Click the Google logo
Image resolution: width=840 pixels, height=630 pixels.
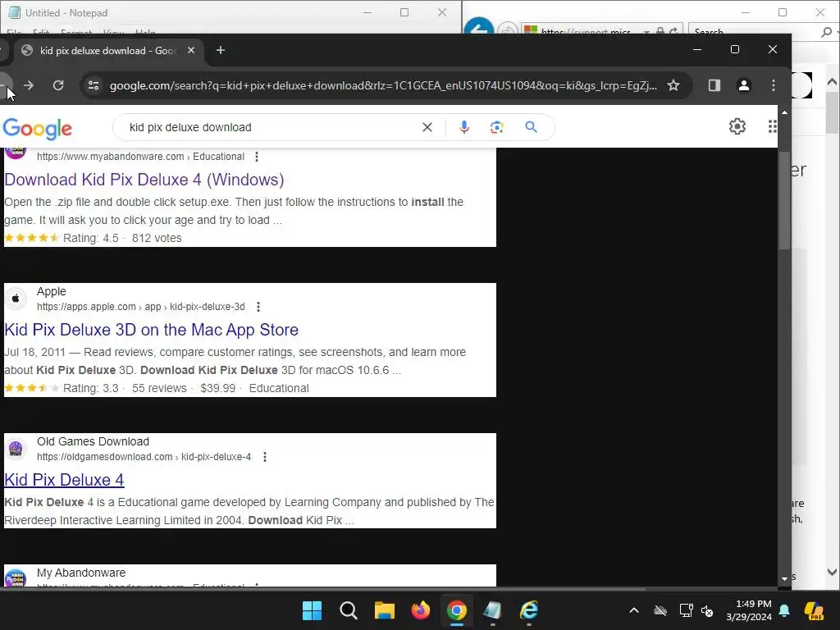(38, 129)
